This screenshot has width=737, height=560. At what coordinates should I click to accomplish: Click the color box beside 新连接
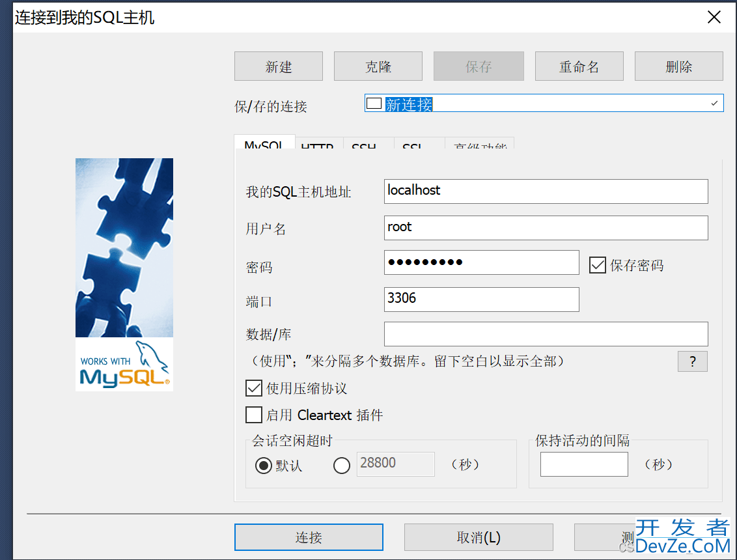pos(374,104)
